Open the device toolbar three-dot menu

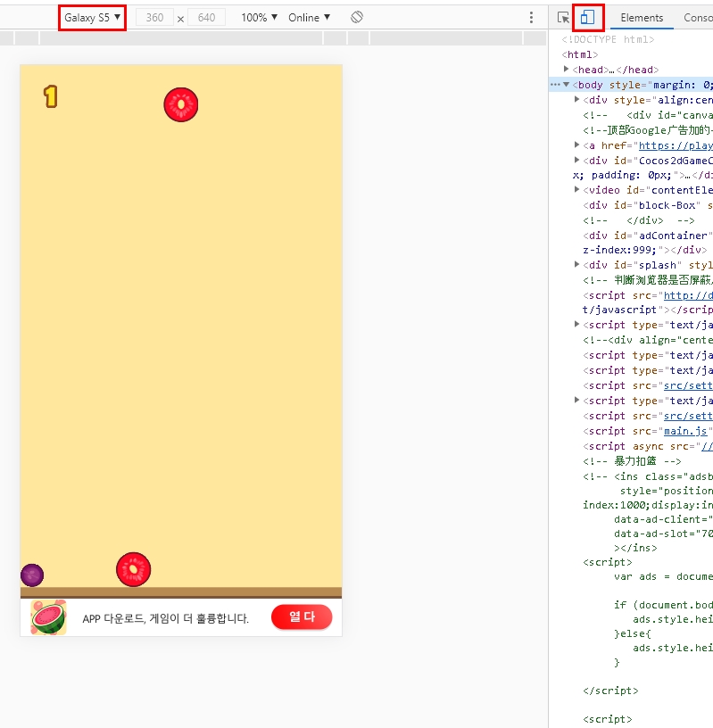click(x=531, y=18)
